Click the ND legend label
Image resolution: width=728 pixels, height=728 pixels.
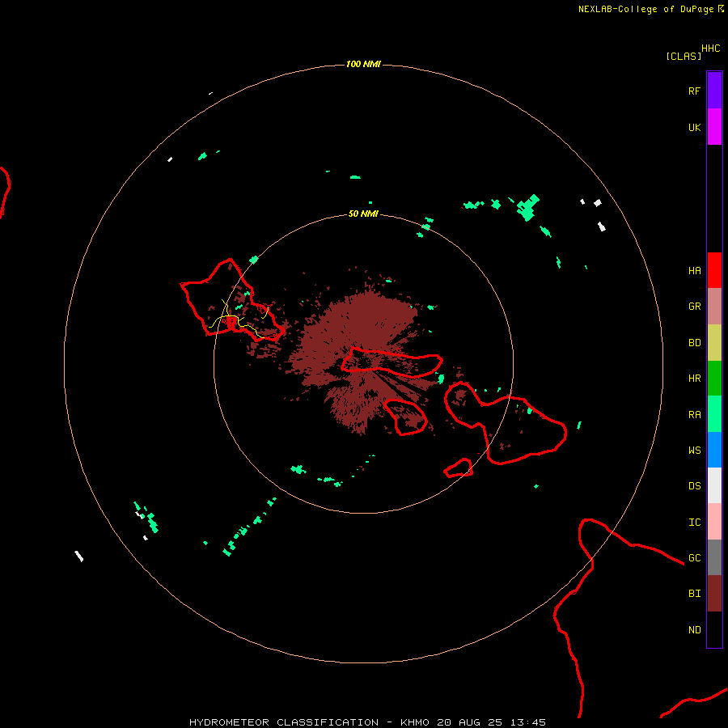coord(694,630)
